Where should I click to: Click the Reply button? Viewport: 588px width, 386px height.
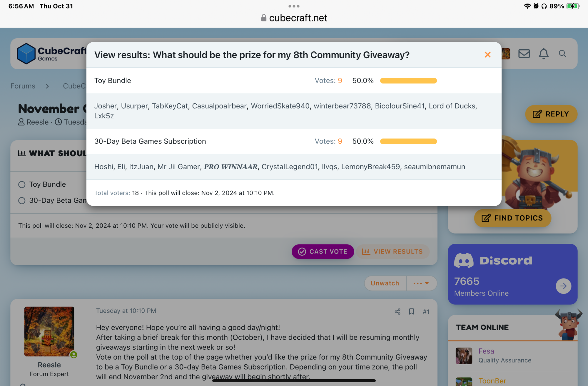click(551, 114)
